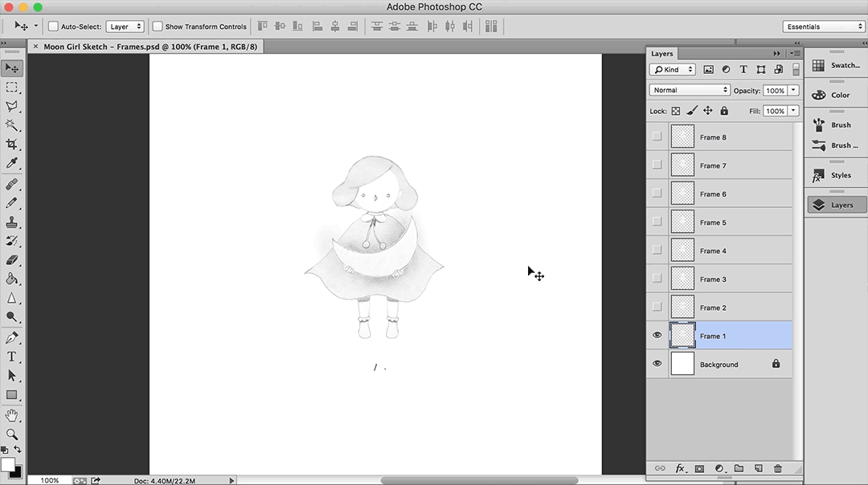The height and width of the screenshot is (485, 868).
Task: Select the Hand tool
Action: (x=12, y=414)
